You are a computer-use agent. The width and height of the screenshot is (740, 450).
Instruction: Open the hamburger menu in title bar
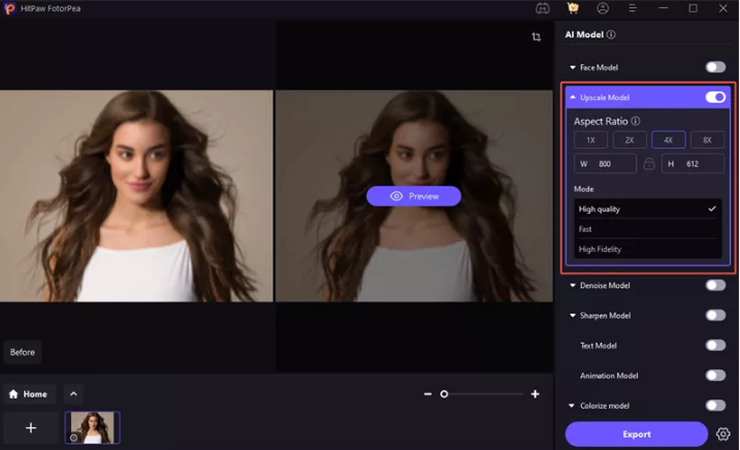[632, 8]
